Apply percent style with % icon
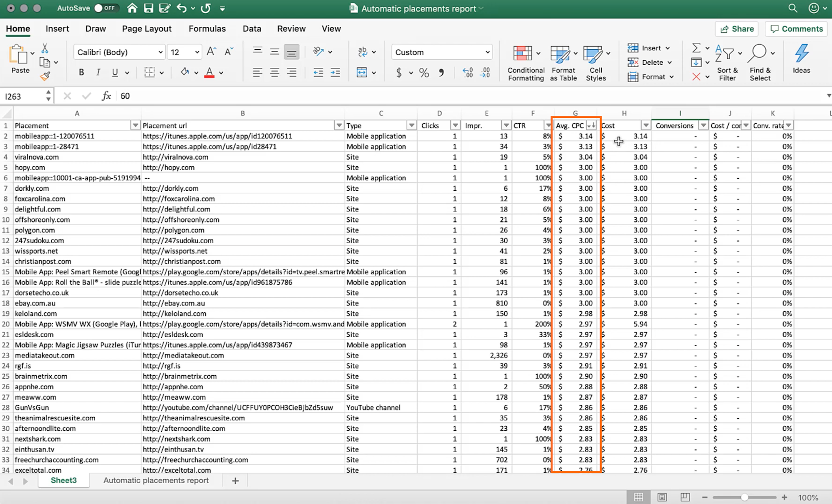 point(424,73)
